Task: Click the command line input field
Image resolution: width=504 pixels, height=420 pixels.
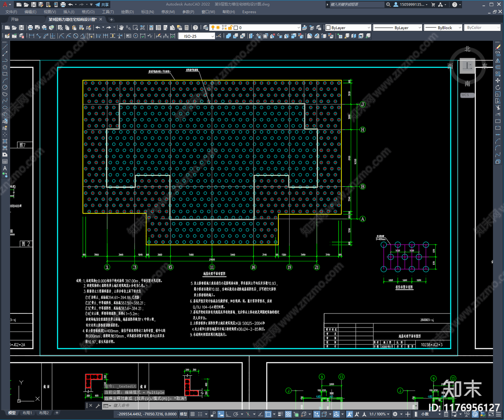Action: [265, 406]
